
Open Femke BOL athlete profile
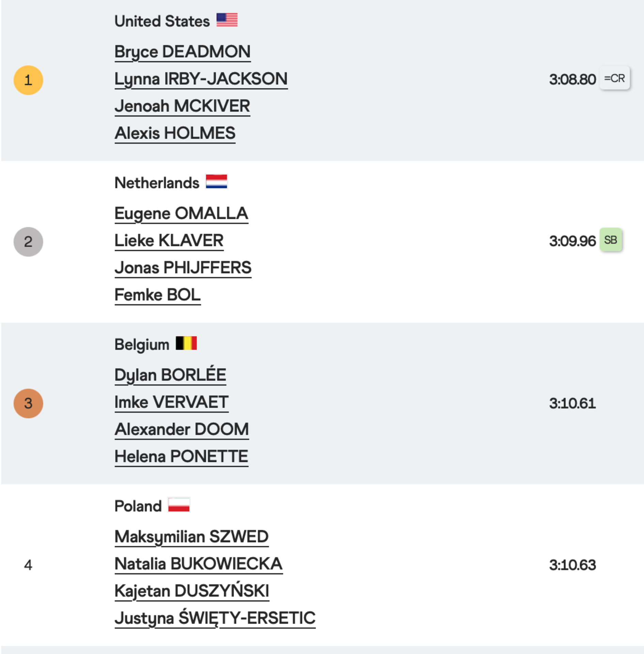point(158,295)
